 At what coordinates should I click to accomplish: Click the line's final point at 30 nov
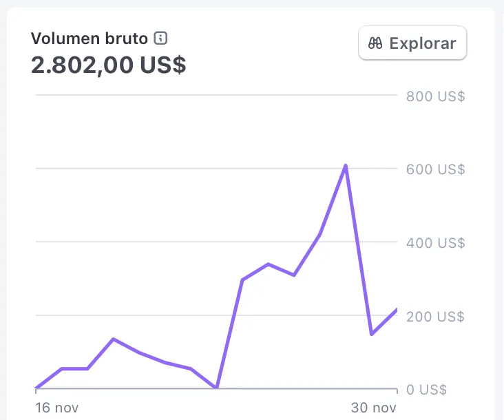(397, 310)
